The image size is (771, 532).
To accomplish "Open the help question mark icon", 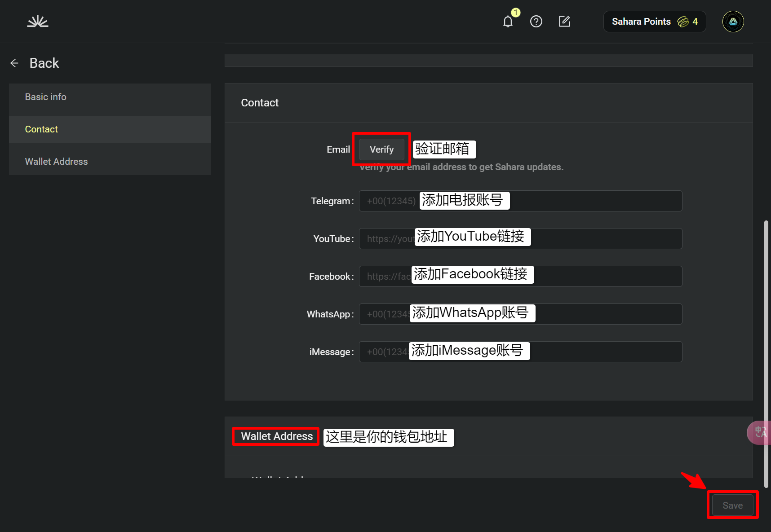I will pyautogui.click(x=536, y=22).
